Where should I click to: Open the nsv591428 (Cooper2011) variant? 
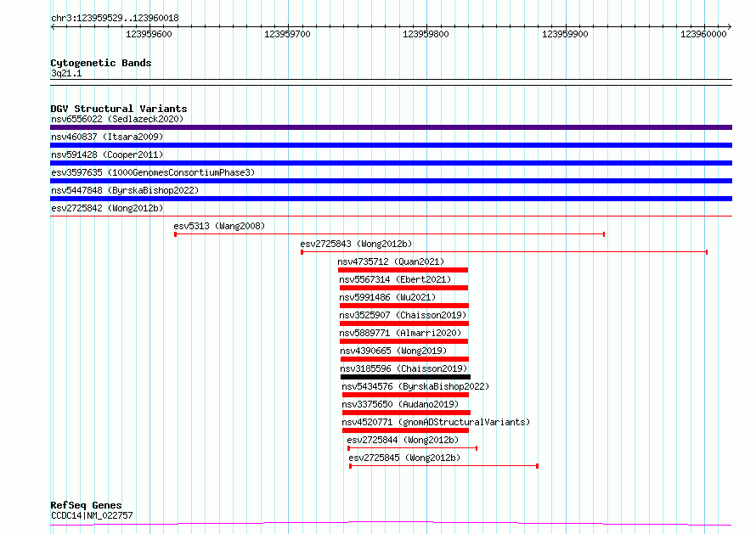point(107,155)
